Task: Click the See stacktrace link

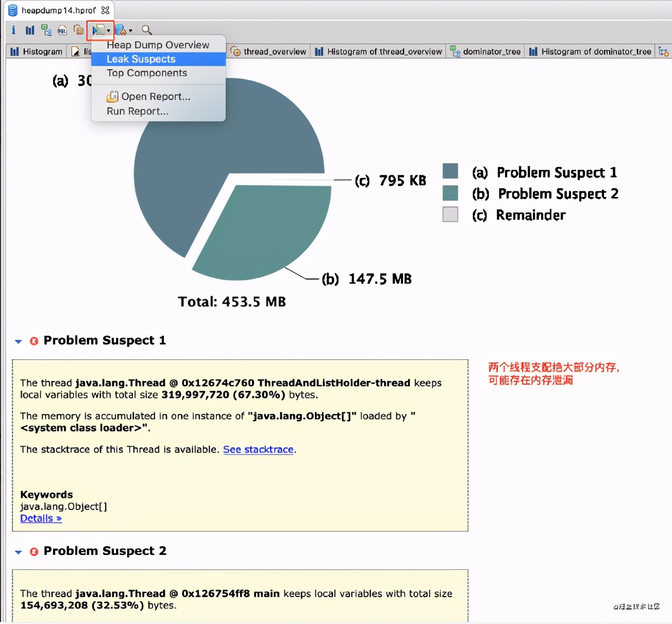Action: (258, 450)
